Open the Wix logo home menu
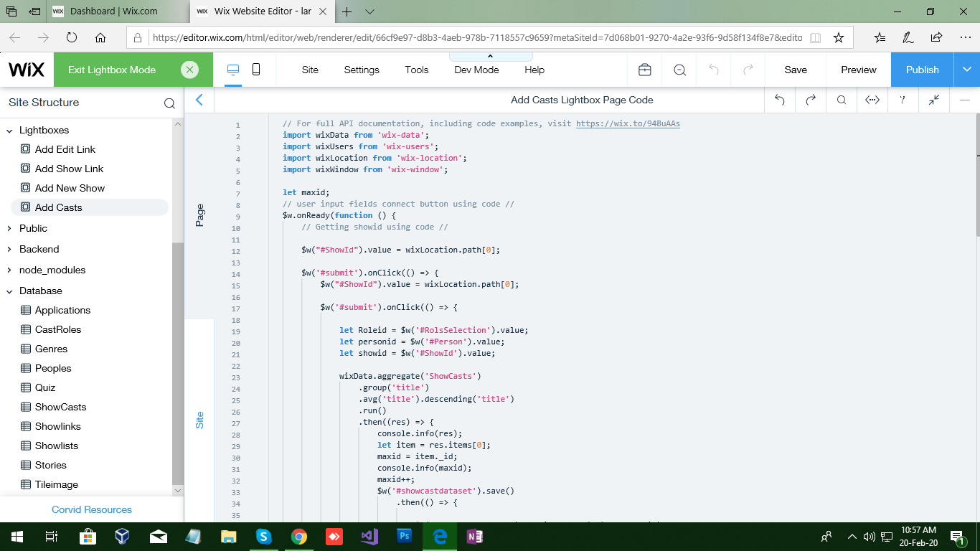 (27, 70)
